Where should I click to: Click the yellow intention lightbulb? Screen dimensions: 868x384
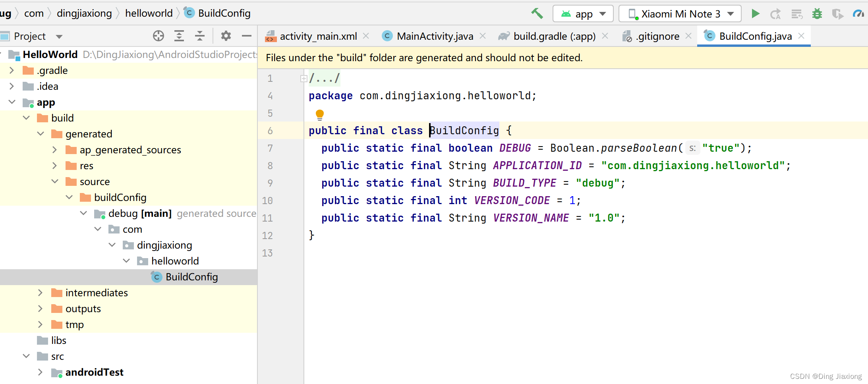[320, 115]
